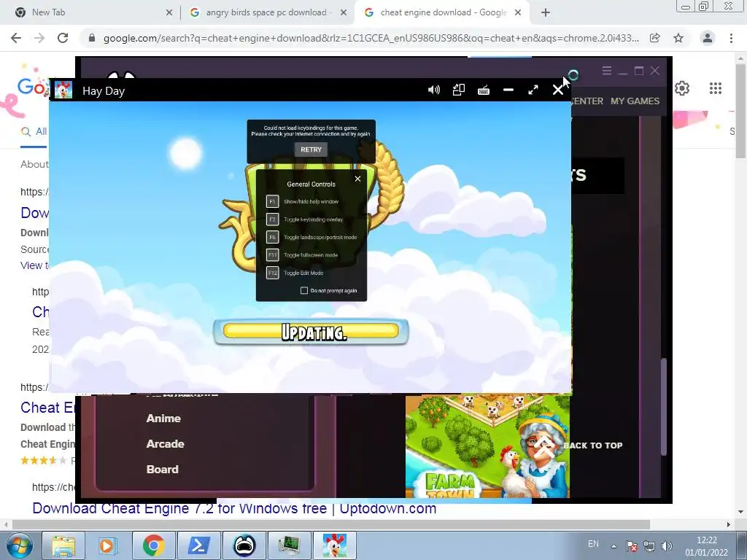Image resolution: width=747 pixels, height=560 pixels.
Task: Reload the Chrome page
Action: [63, 38]
